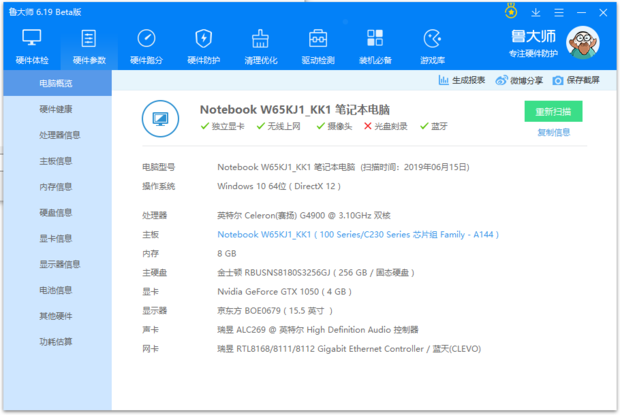Click the Windows 10 64位 operating system value
The height and width of the screenshot is (415, 620).
pos(279,186)
